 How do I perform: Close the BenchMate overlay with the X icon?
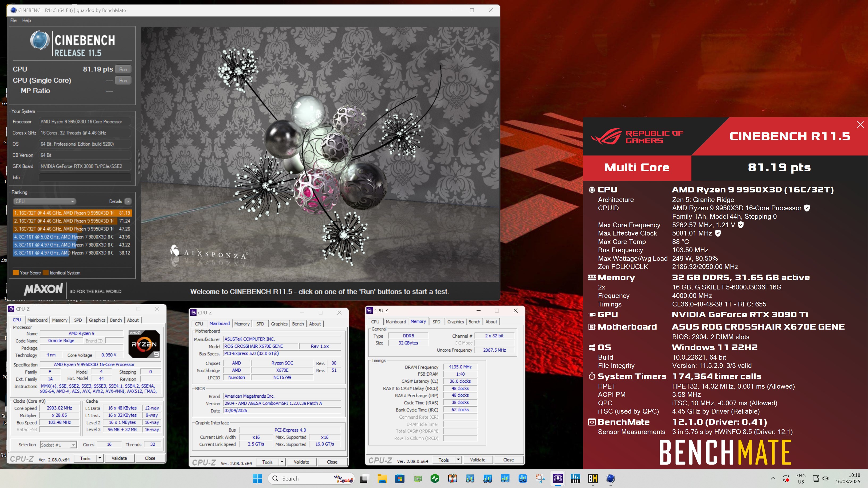click(x=860, y=125)
